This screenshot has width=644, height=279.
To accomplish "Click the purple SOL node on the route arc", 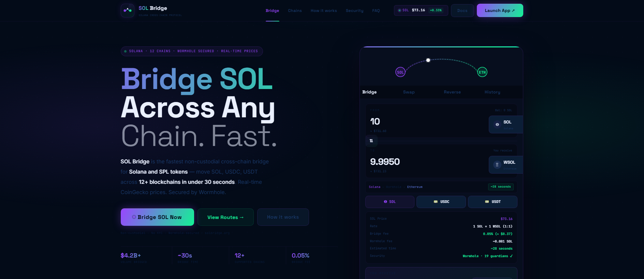I will tap(400, 72).
